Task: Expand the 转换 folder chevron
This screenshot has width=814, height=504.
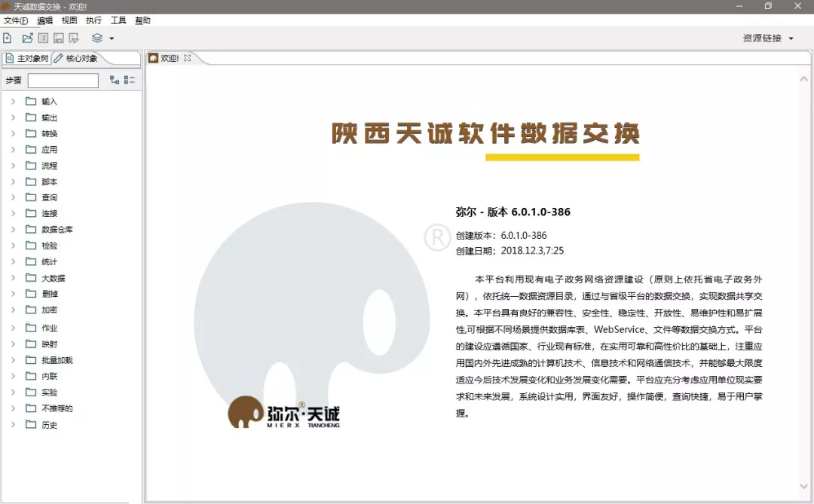Action: (13, 133)
